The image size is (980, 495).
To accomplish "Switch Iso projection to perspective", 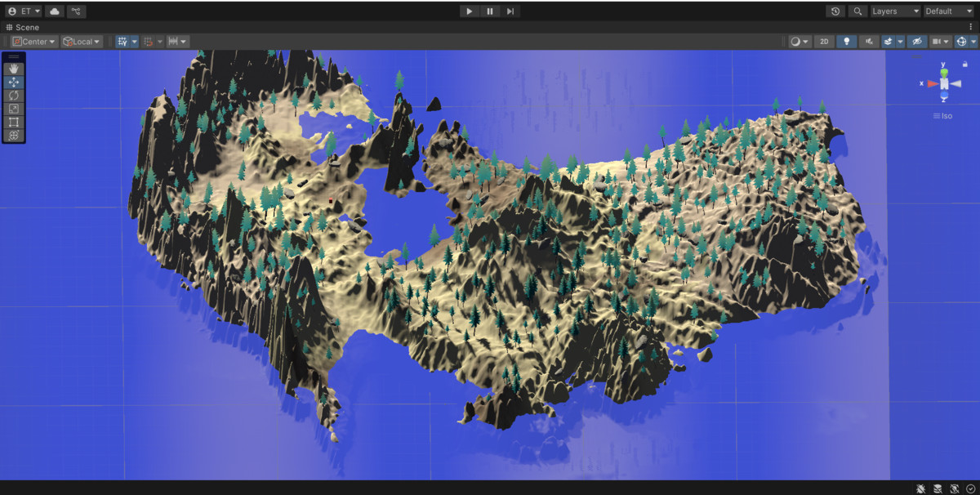I will 943,115.
